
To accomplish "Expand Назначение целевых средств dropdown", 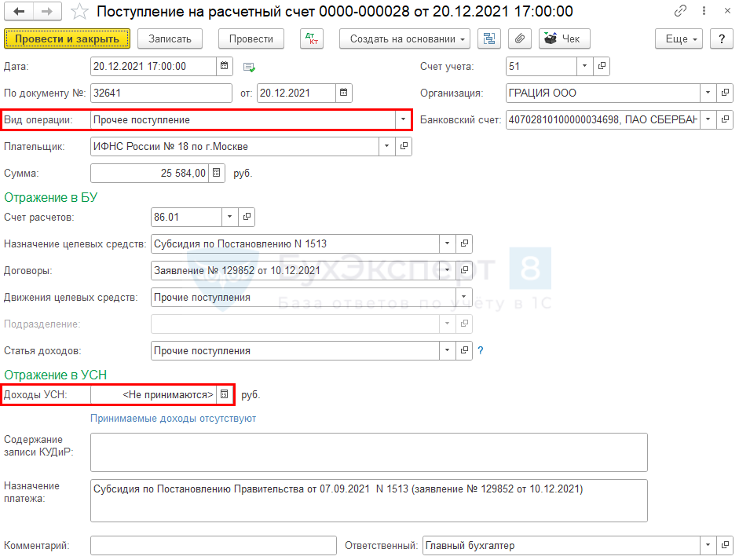I will 448,243.
